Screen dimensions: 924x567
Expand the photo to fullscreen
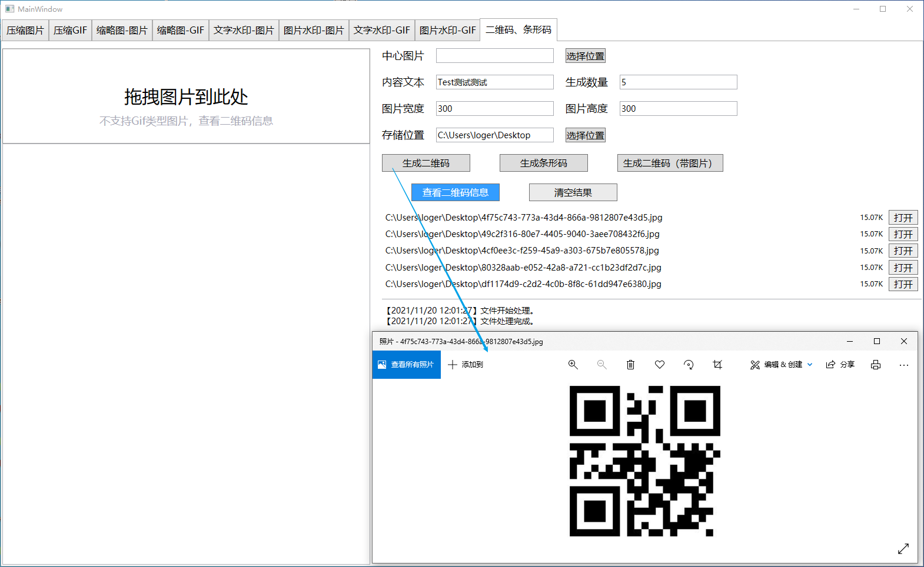pyautogui.click(x=903, y=549)
